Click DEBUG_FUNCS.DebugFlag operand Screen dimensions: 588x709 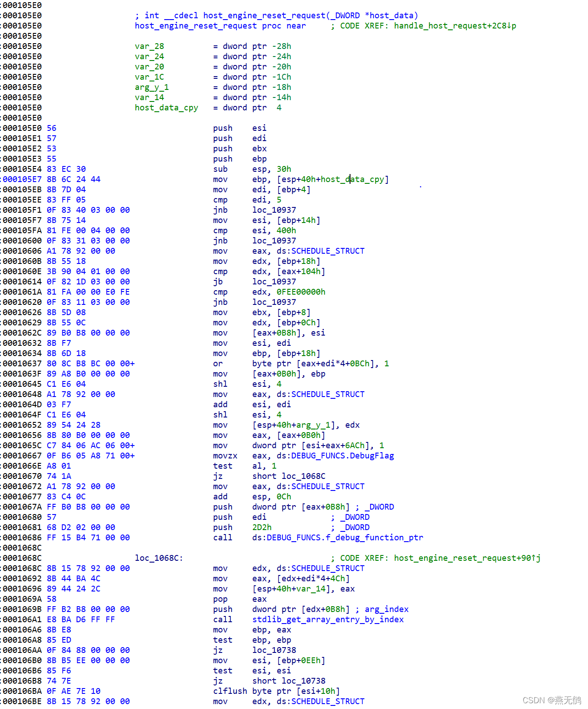click(342, 456)
